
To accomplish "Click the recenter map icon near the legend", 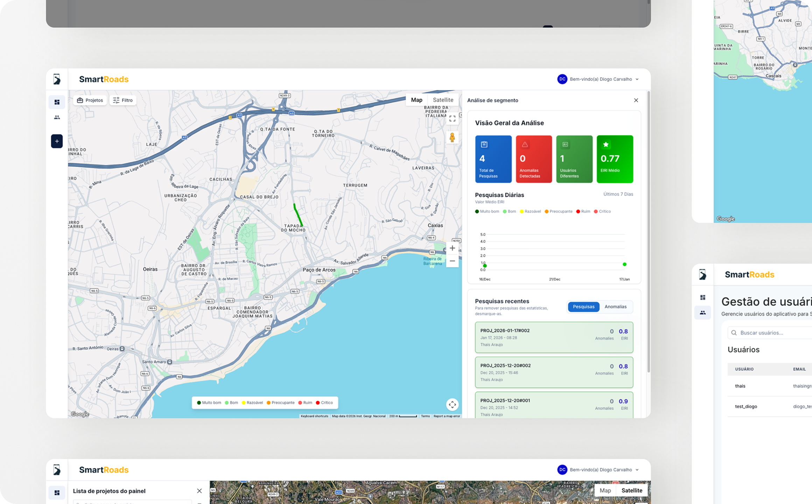I will tap(452, 405).
